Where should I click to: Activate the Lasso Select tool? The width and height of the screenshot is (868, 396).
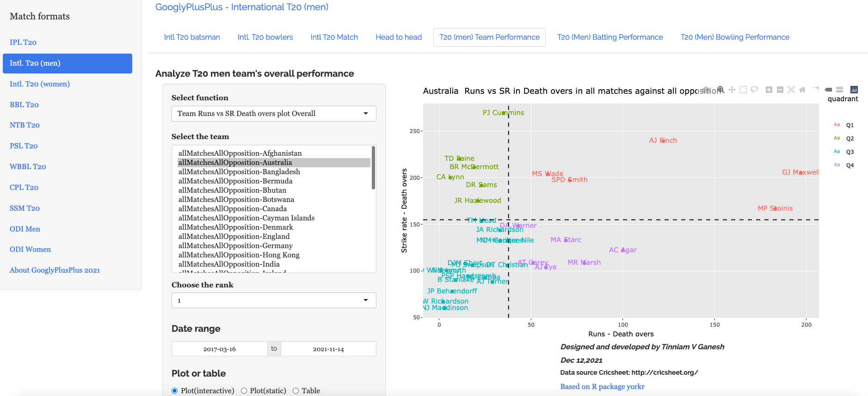click(754, 90)
